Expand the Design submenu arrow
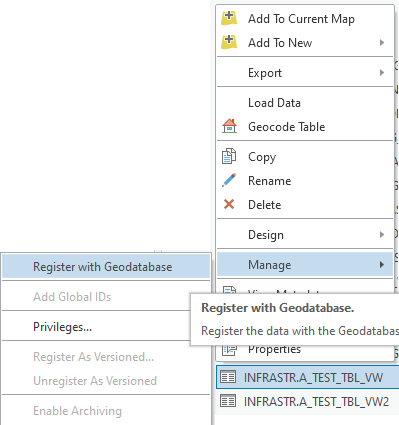Viewport: 399px width, 425px height. (x=382, y=234)
